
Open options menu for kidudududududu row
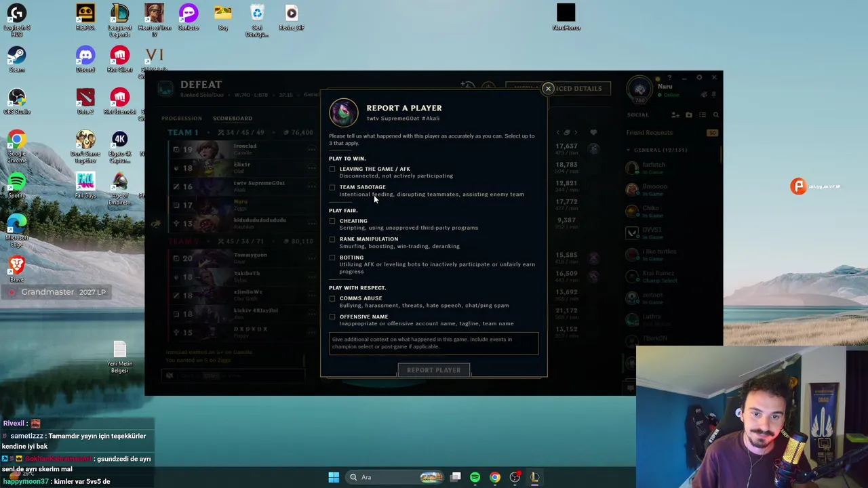(x=312, y=223)
